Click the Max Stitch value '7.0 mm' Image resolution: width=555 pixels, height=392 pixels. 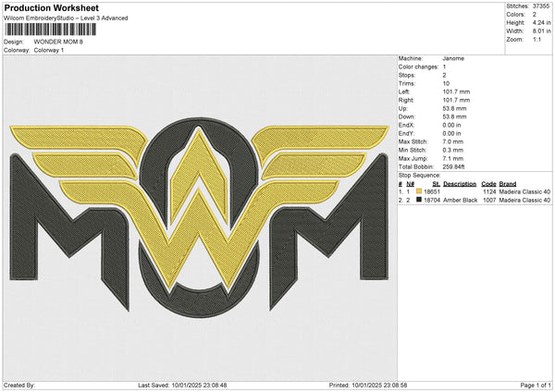pyautogui.click(x=452, y=141)
